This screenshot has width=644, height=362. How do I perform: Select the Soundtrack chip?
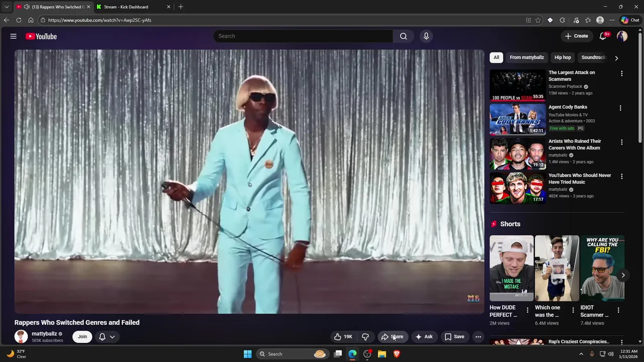point(594,57)
